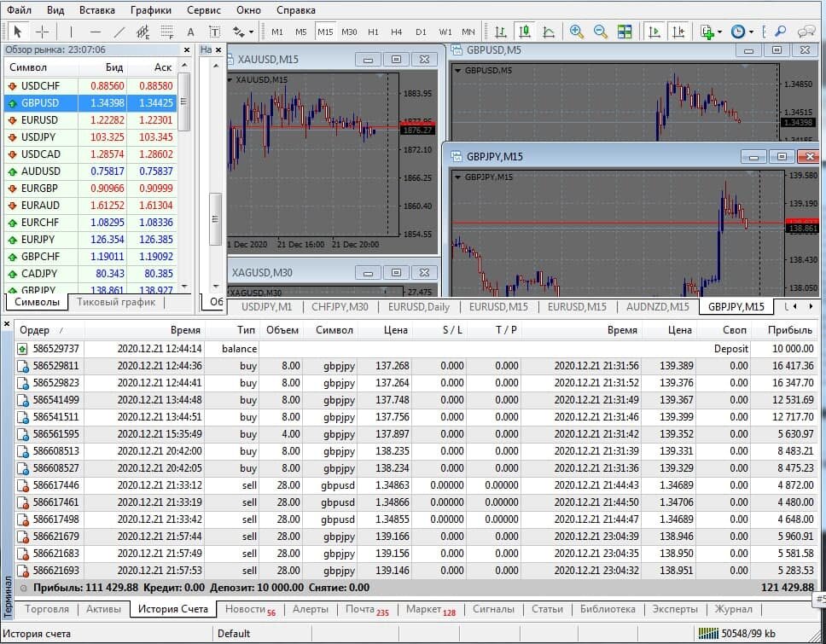826x644 pixels.
Task: Zoom out of the chart
Action: pos(600,32)
